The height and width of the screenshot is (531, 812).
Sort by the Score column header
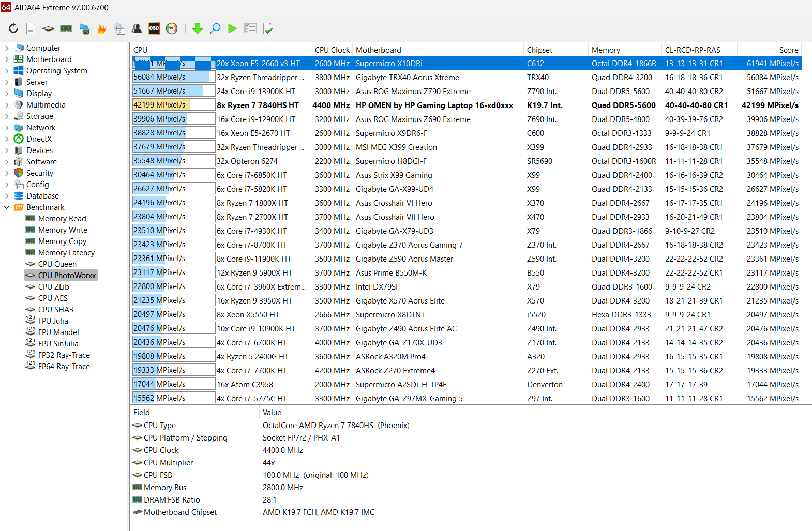click(x=770, y=50)
